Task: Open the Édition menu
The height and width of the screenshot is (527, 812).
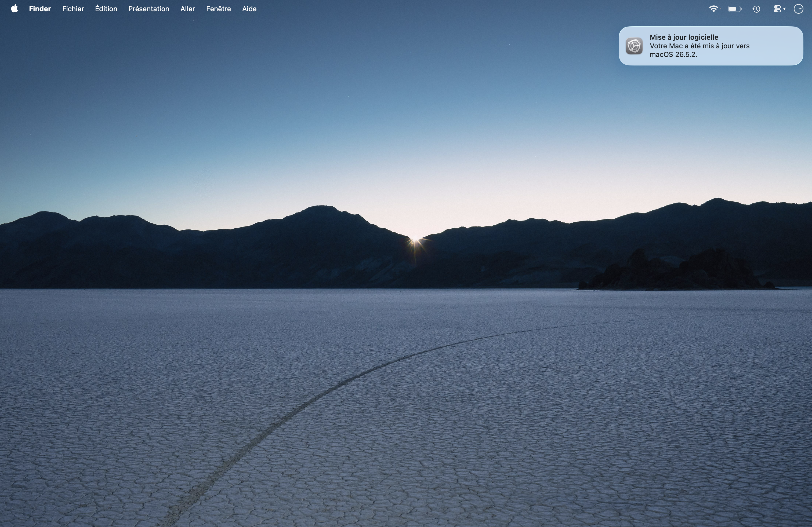Action: [106, 9]
